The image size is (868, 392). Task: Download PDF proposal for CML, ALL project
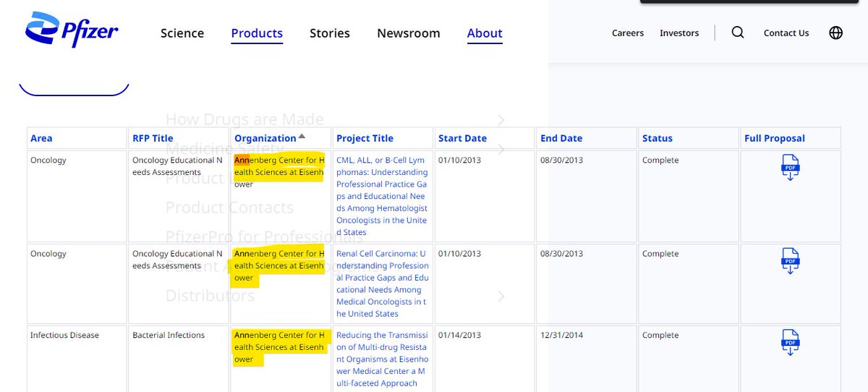pyautogui.click(x=790, y=167)
